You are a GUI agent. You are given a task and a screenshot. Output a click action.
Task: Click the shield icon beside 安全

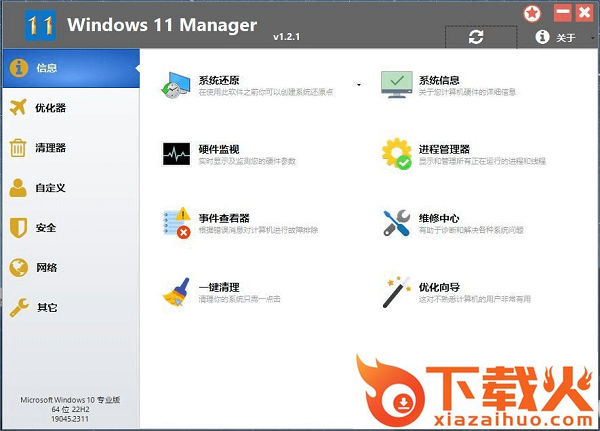[x=18, y=228]
